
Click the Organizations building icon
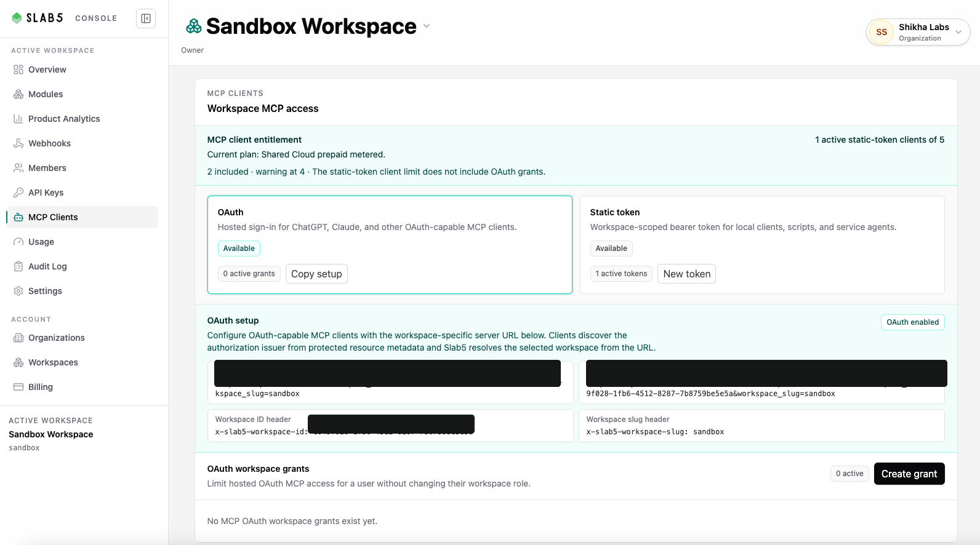pyautogui.click(x=18, y=338)
